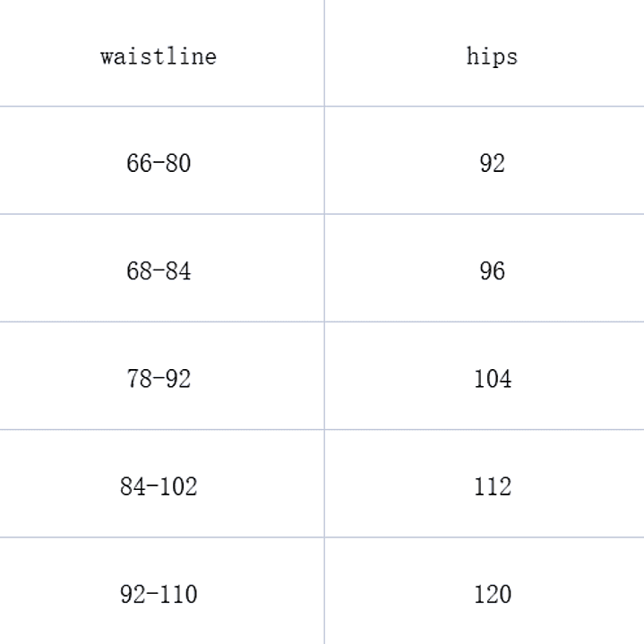Click the hips cell showing 120

click(492, 594)
